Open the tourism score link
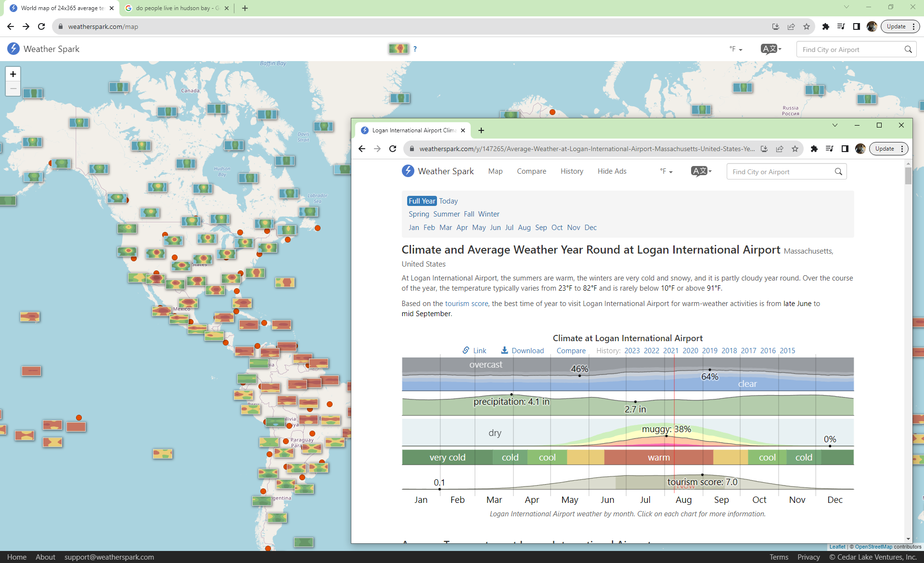This screenshot has width=924, height=563. [x=466, y=304]
